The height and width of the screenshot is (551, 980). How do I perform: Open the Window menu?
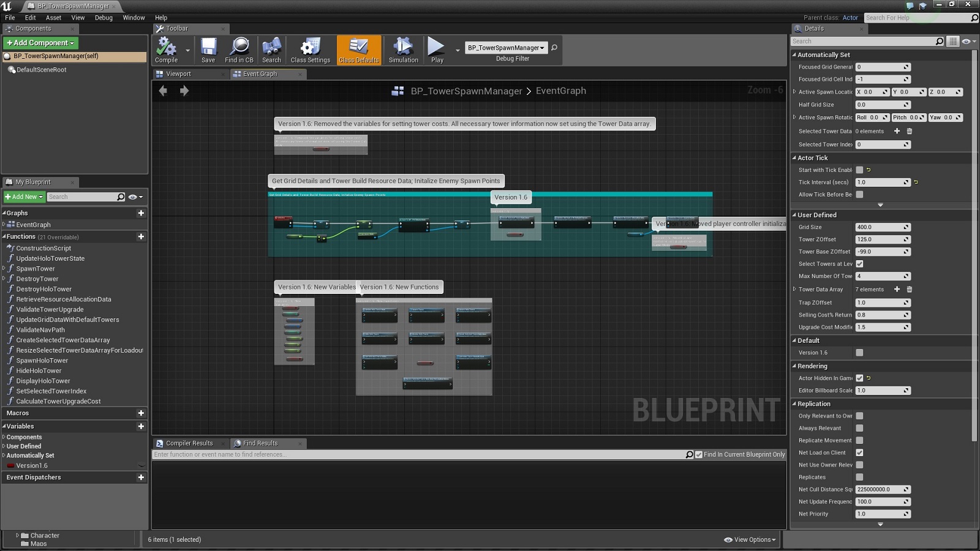click(134, 18)
